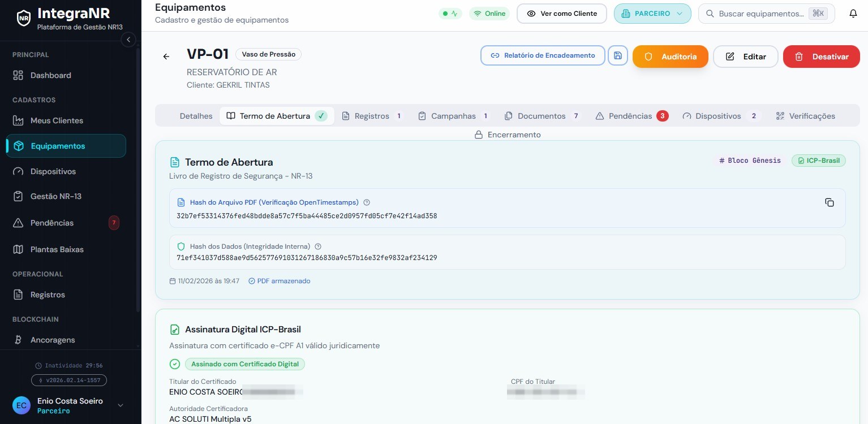Open the Campanhas tab

(x=453, y=116)
